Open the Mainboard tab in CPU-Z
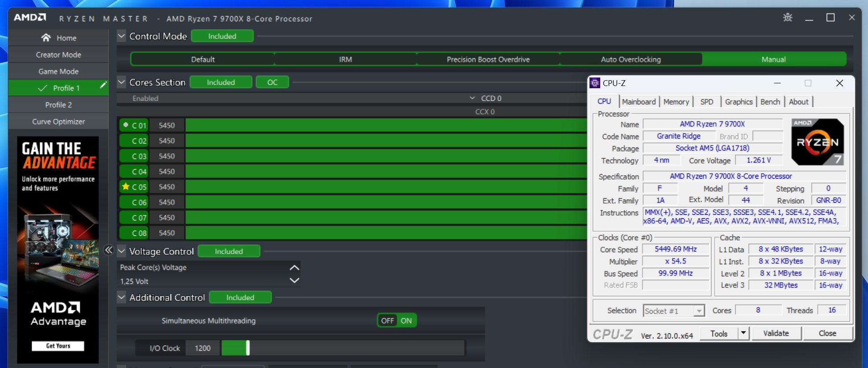 [639, 102]
